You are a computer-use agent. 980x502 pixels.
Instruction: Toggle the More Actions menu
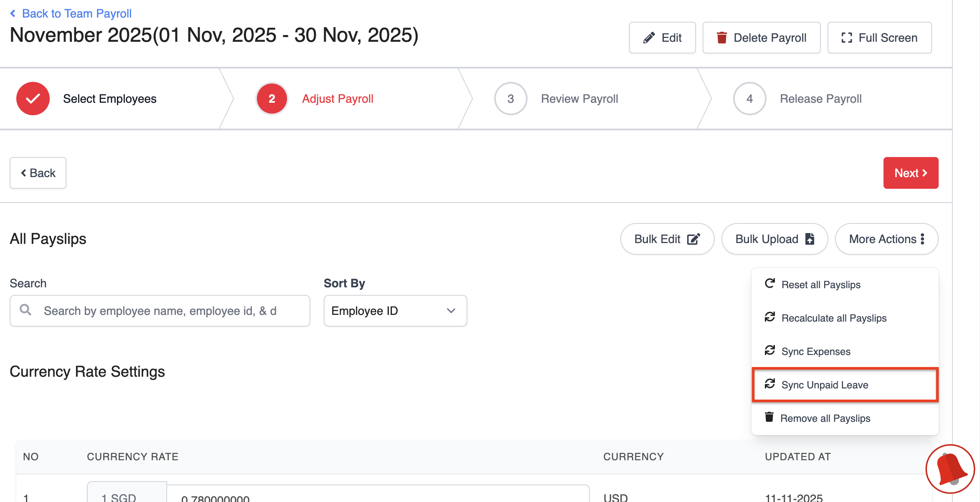click(x=886, y=239)
